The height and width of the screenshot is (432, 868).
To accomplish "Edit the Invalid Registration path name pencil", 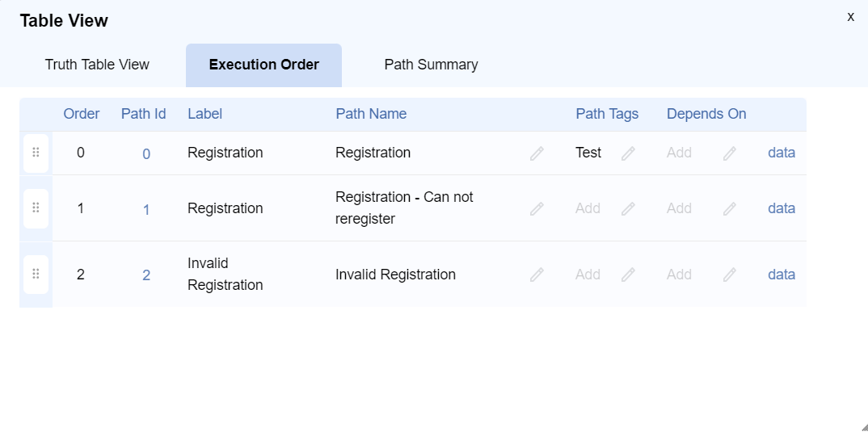I will [x=537, y=275].
